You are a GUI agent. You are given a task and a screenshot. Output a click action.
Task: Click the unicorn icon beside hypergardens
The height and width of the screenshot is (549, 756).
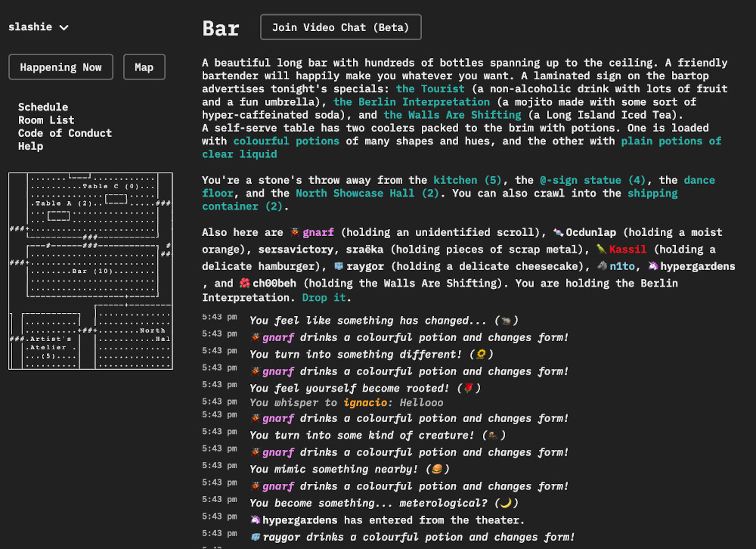(x=652, y=266)
